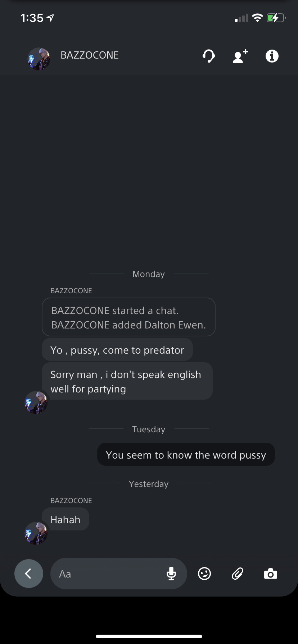Start a voice chat via headset icon
The image size is (298, 644).
click(x=209, y=56)
